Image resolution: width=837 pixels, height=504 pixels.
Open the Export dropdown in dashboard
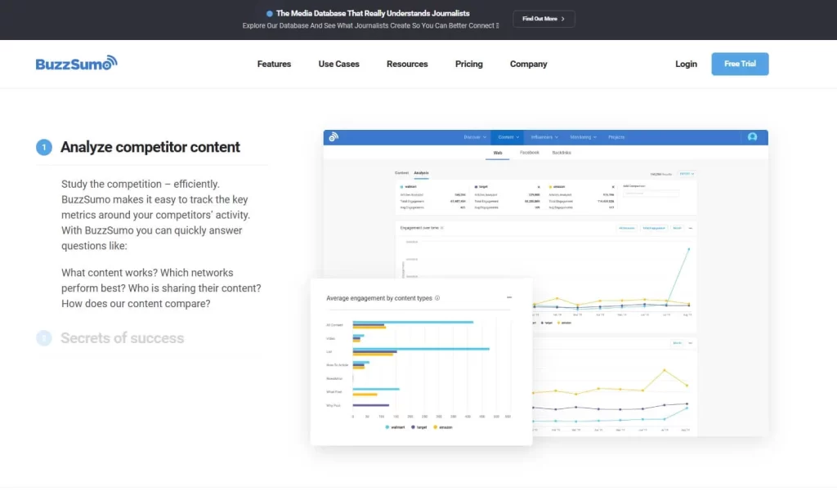pos(687,174)
